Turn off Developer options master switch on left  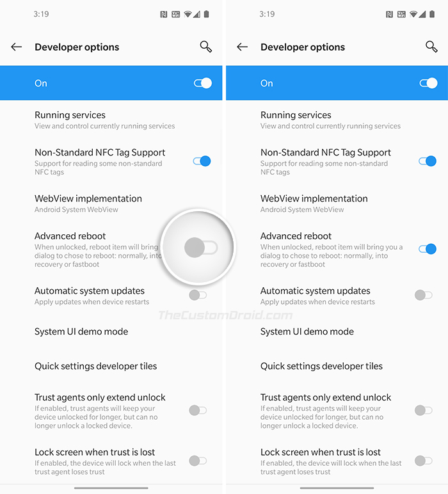(203, 83)
